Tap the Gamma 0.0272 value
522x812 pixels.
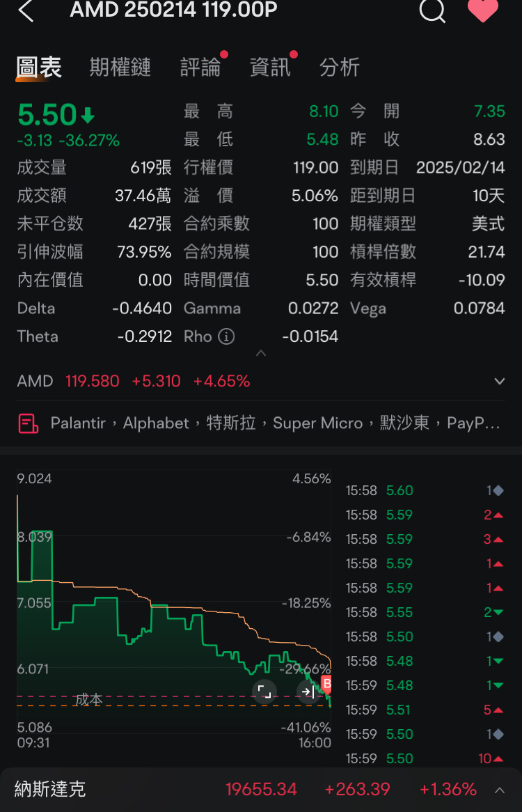pyautogui.click(x=313, y=309)
